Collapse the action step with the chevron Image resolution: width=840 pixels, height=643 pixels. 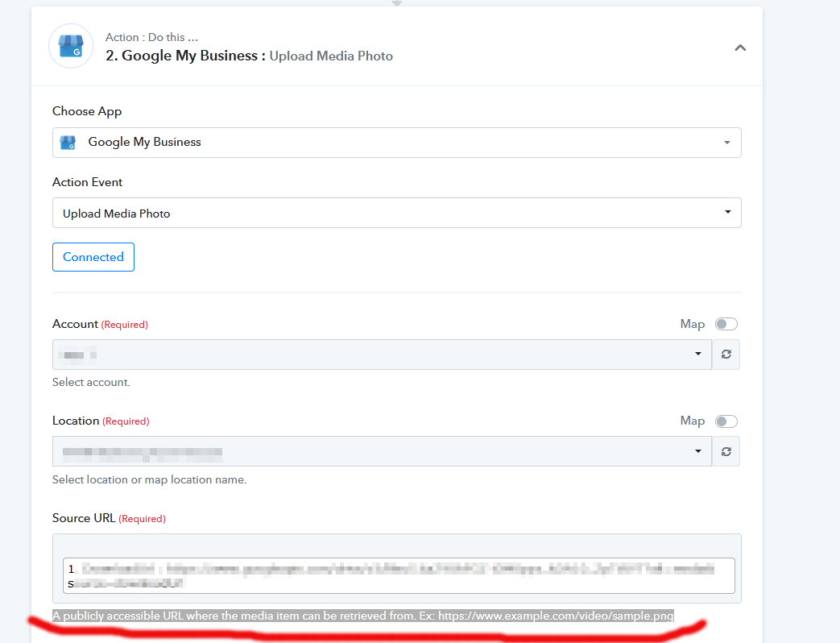tap(740, 48)
